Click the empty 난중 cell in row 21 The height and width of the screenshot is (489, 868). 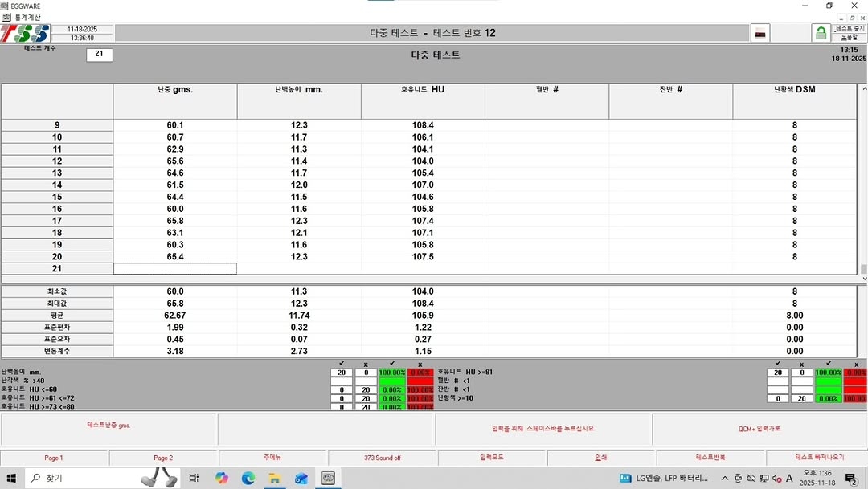pos(175,269)
